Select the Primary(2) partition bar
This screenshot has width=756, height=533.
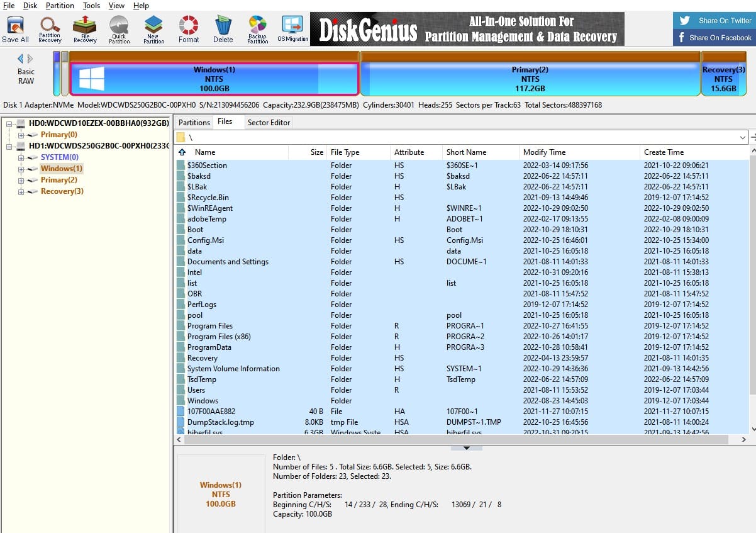click(530, 79)
